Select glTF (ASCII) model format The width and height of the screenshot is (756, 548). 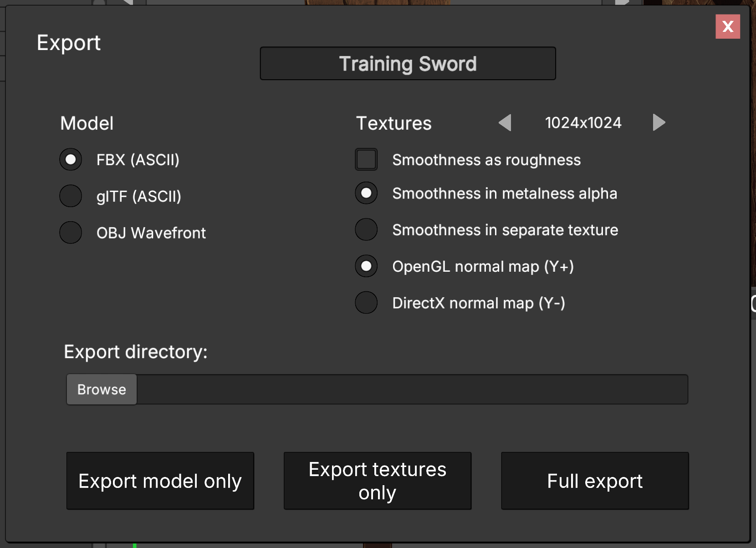71,196
